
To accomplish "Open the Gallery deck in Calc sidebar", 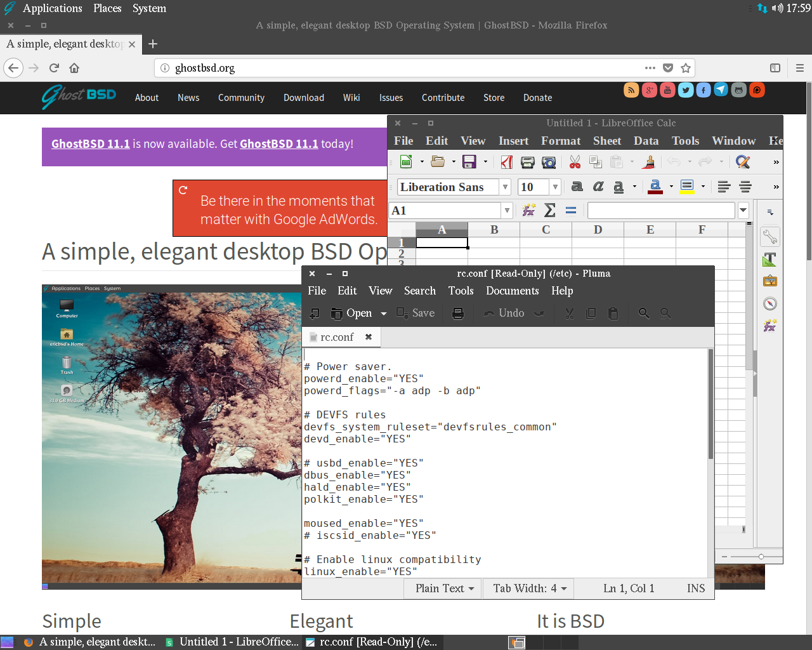I will [770, 281].
